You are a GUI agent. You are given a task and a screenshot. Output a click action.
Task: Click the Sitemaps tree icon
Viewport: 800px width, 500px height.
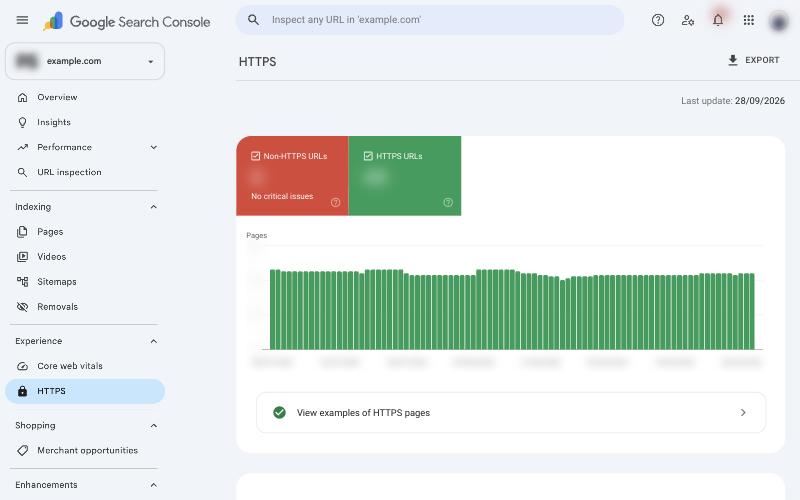(x=22, y=282)
